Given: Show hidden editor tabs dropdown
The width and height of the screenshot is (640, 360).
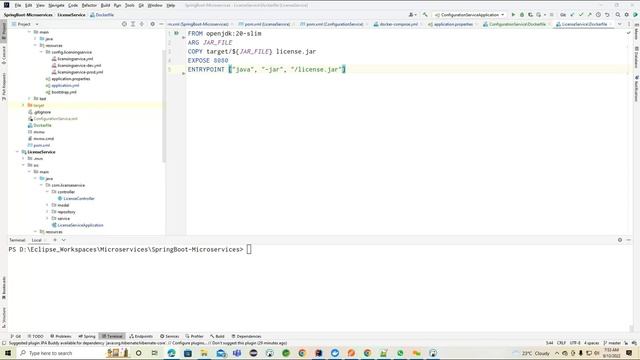Looking at the screenshot, I should (x=620, y=24).
